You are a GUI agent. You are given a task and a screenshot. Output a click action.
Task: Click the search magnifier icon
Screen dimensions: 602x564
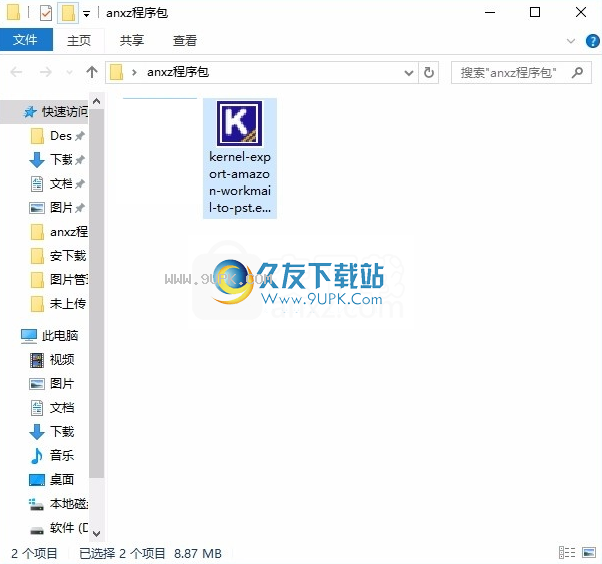tap(577, 72)
